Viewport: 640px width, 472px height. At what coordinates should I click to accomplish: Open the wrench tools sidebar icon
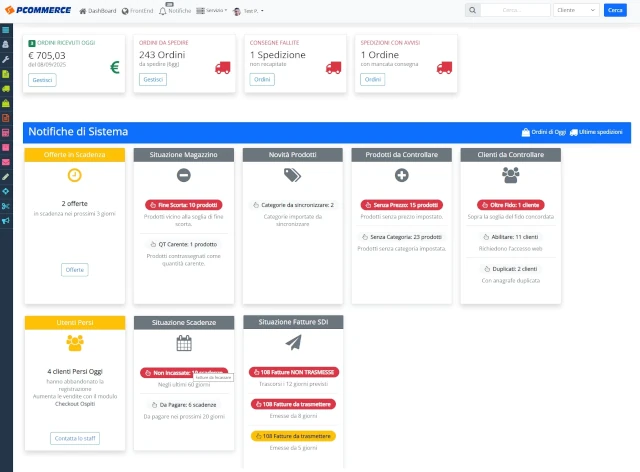6,59
